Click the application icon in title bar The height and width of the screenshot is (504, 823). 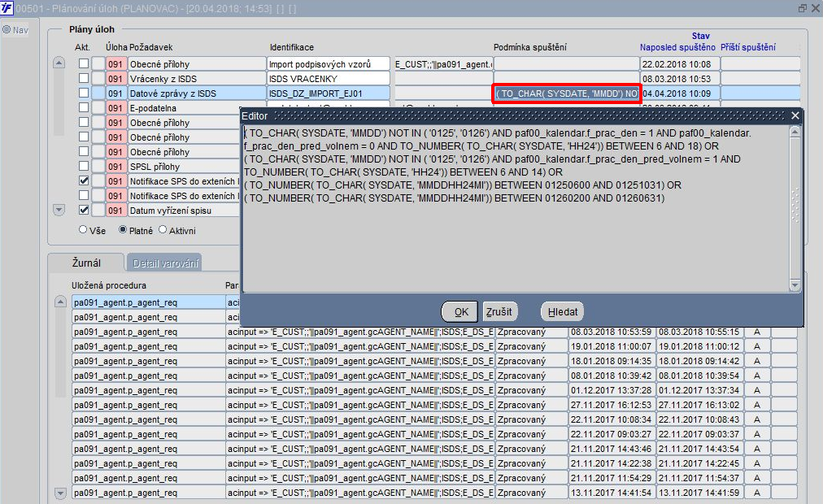click(7, 8)
